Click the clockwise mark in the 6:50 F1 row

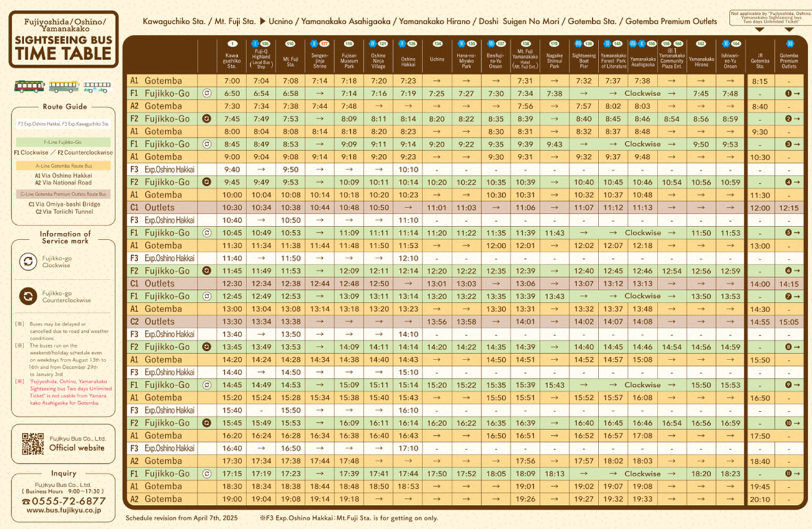pyautogui.click(x=206, y=93)
